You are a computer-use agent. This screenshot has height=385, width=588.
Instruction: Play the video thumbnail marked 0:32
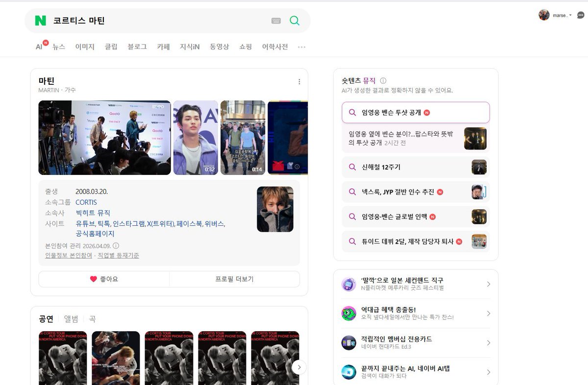click(x=196, y=138)
